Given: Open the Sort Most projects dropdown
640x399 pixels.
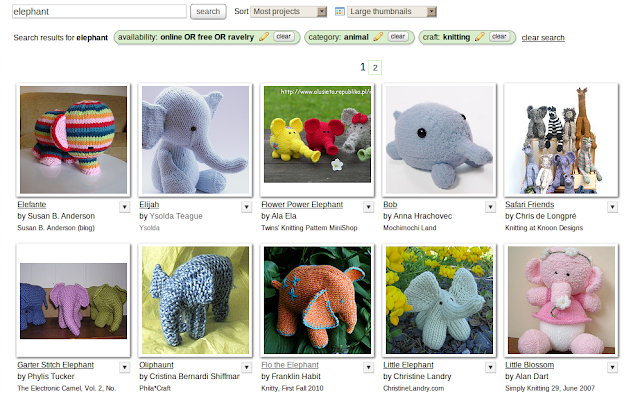Looking at the screenshot, I should point(289,11).
